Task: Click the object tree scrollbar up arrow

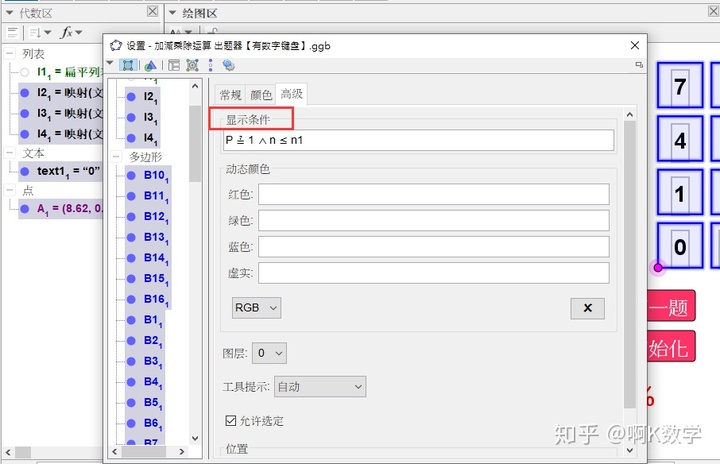Action: 195,86
